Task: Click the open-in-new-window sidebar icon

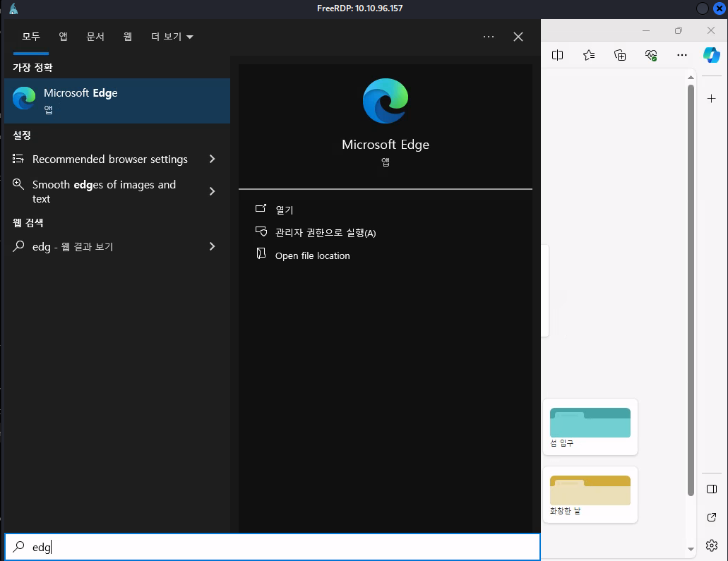Action: click(712, 517)
